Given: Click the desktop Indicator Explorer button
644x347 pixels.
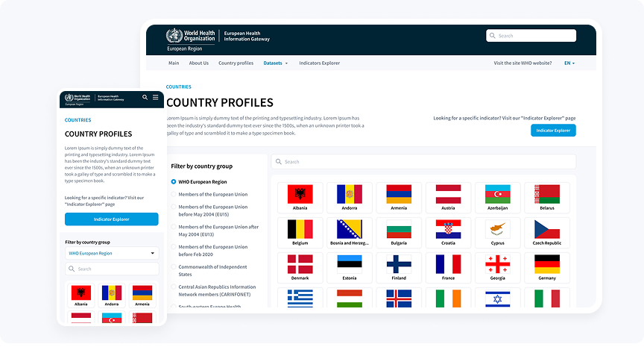Looking at the screenshot, I should [553, 131].
